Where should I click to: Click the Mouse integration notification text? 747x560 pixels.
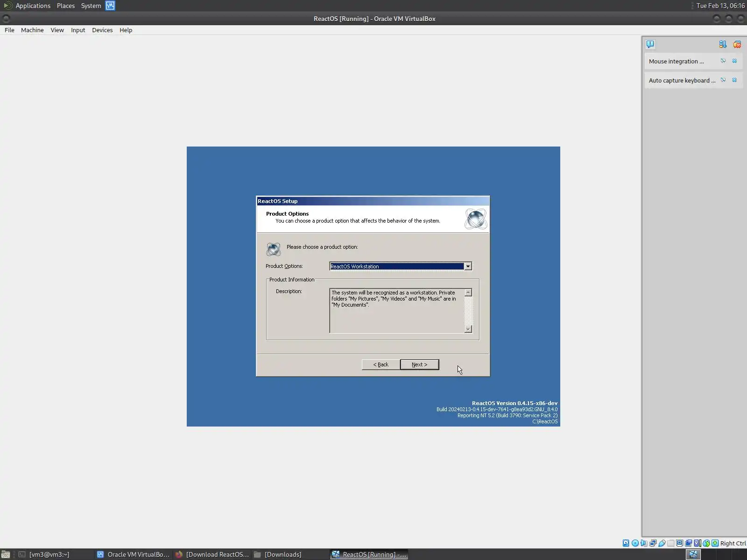[676, 61]
